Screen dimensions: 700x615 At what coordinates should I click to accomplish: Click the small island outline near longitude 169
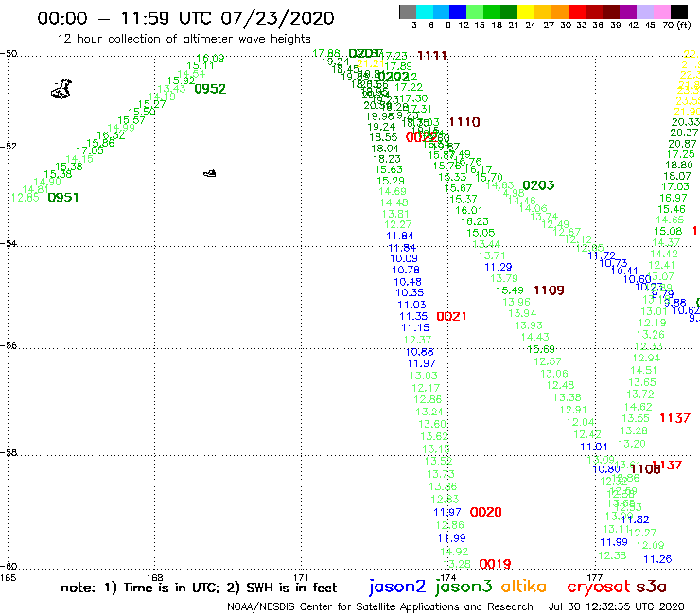pyautogui.click(x=210, y=173)
